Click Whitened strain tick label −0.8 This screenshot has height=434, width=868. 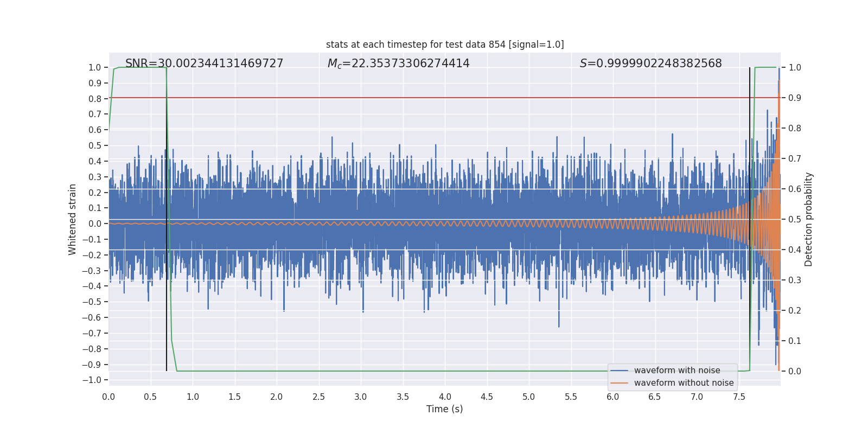coord(92,349)
